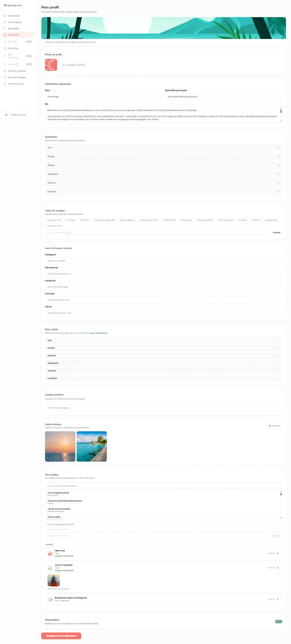Click the Fêter Holi badge icon
This screenshot has width=291, height=644.
click(x=50, y=553)
